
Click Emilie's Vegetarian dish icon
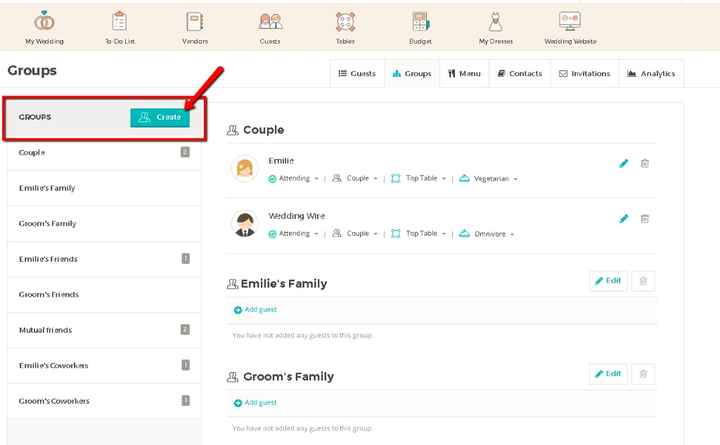[x=464, y=178]
